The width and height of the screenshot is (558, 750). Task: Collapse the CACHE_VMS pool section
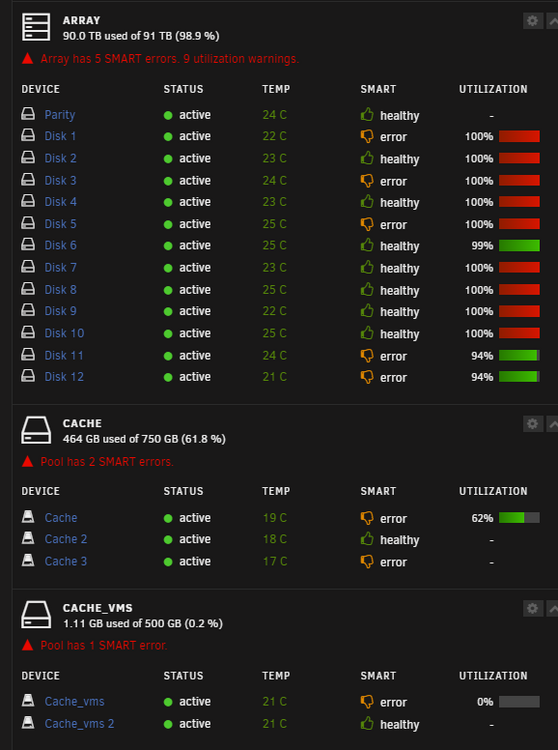pyautogui.click(x=552, y=608)
